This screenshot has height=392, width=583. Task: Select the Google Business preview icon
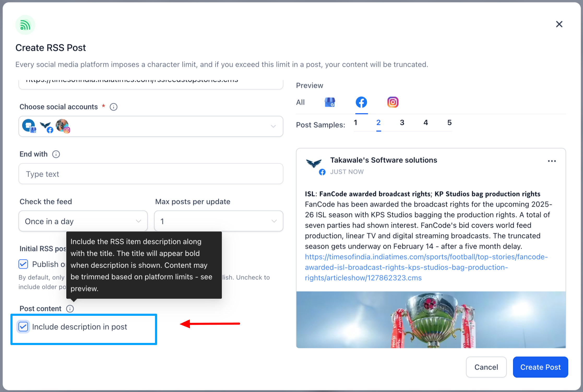[x=330, y=102]
